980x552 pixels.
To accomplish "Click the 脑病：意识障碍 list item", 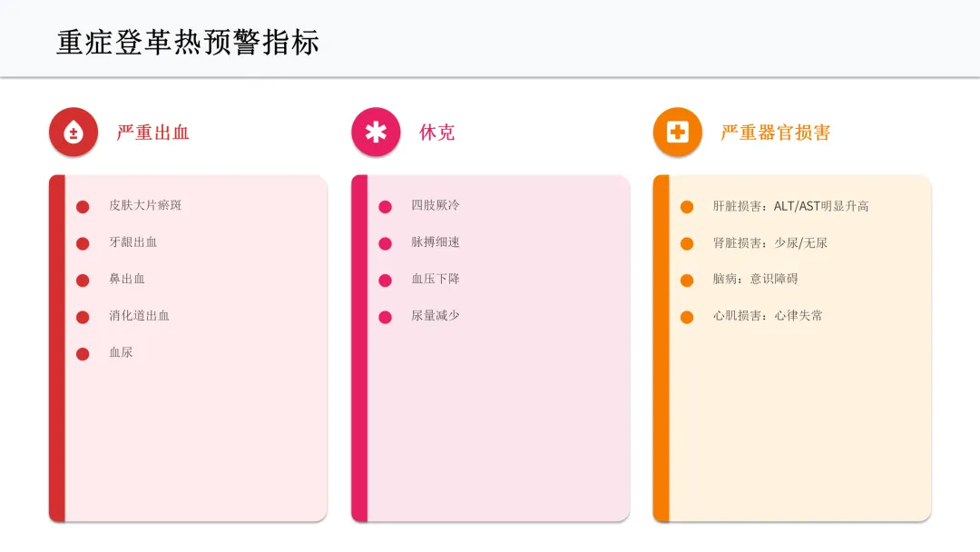I will click(755, 279).
